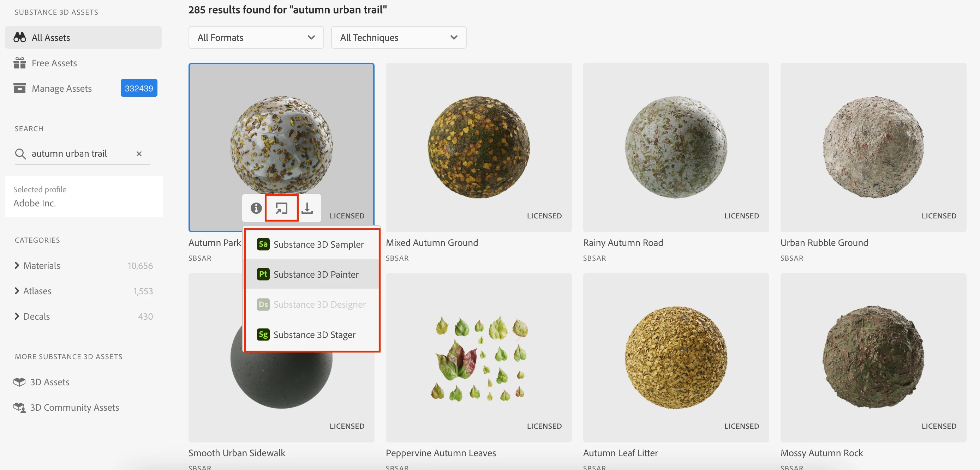Click the gift Free Assets icon

click(x=20, y=63)
